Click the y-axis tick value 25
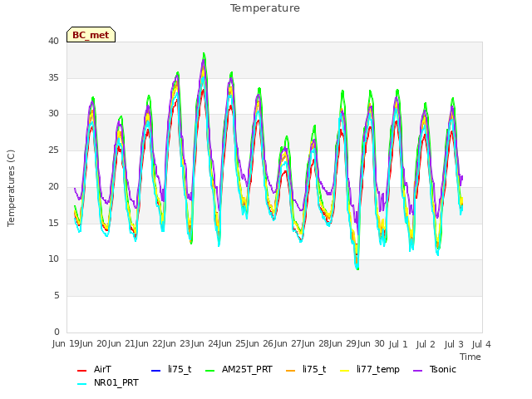 coord(53,150)
